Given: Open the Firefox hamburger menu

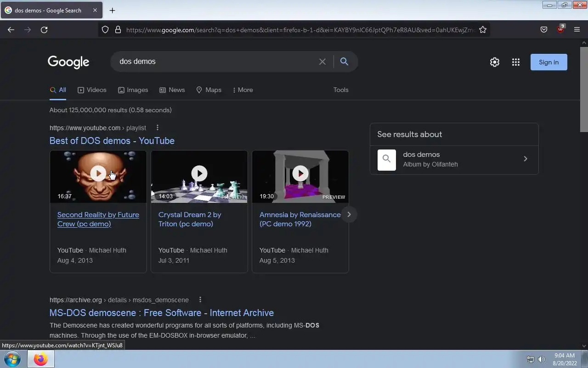Looking at the screenshot, I should (x=577, y=29).
